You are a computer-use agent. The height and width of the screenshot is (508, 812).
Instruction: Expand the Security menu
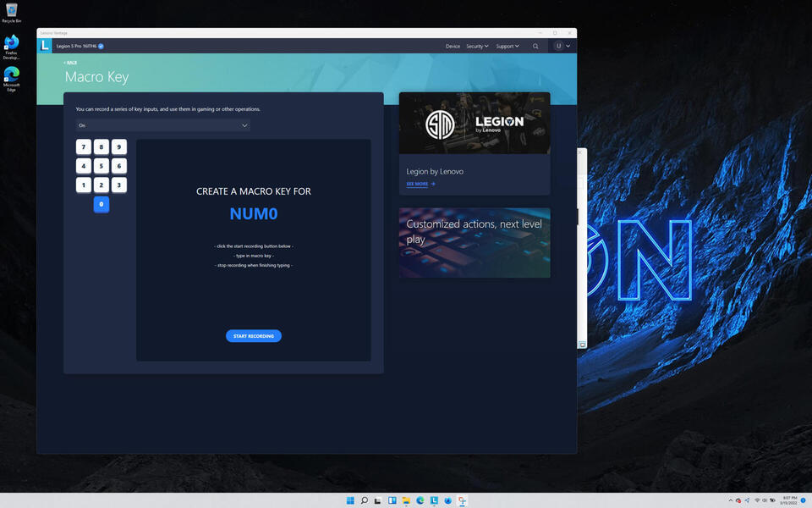pos(477,46)
